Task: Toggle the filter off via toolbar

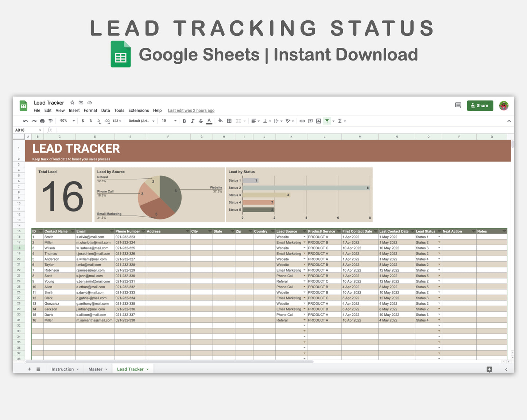Action: point(327,121)
